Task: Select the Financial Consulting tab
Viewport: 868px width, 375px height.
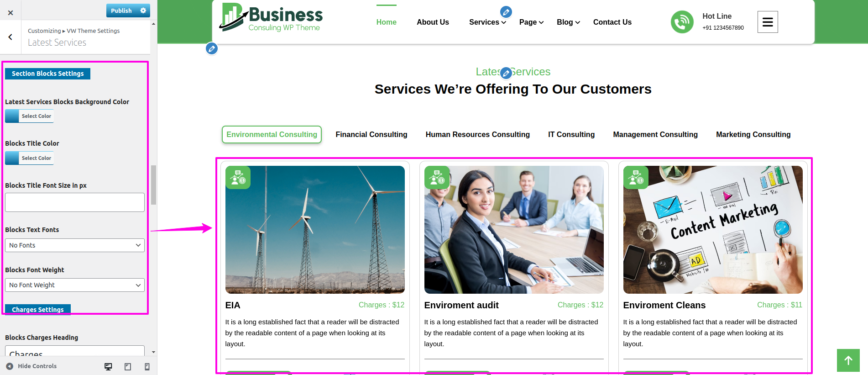Action: (x=371, y=134)
